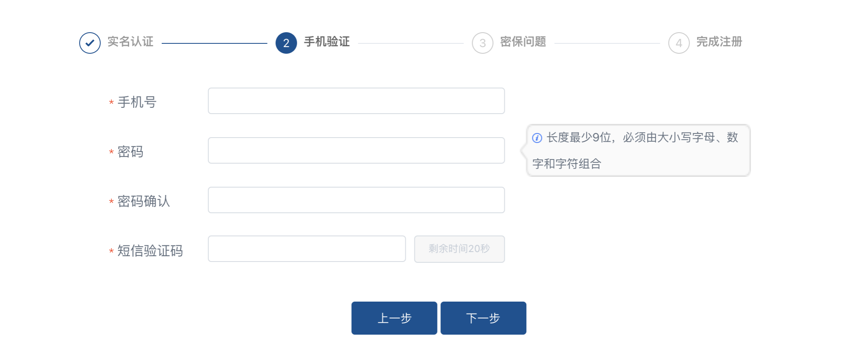Focus the 手机号 input field
Image resolution: width=868 pixels, height=352 pixels.
coord(356,101)
